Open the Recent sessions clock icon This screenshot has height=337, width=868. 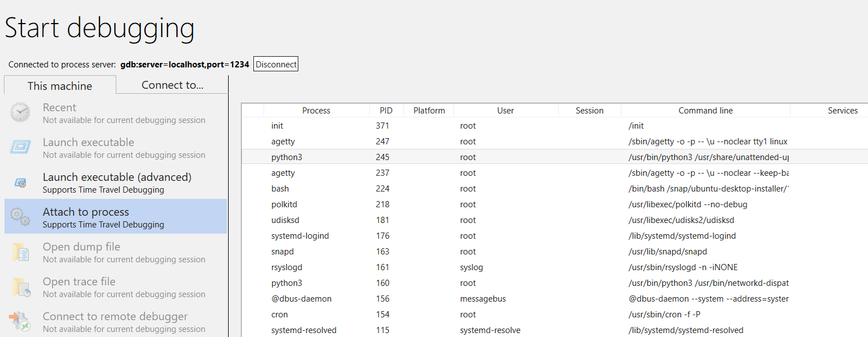(19, 112)
